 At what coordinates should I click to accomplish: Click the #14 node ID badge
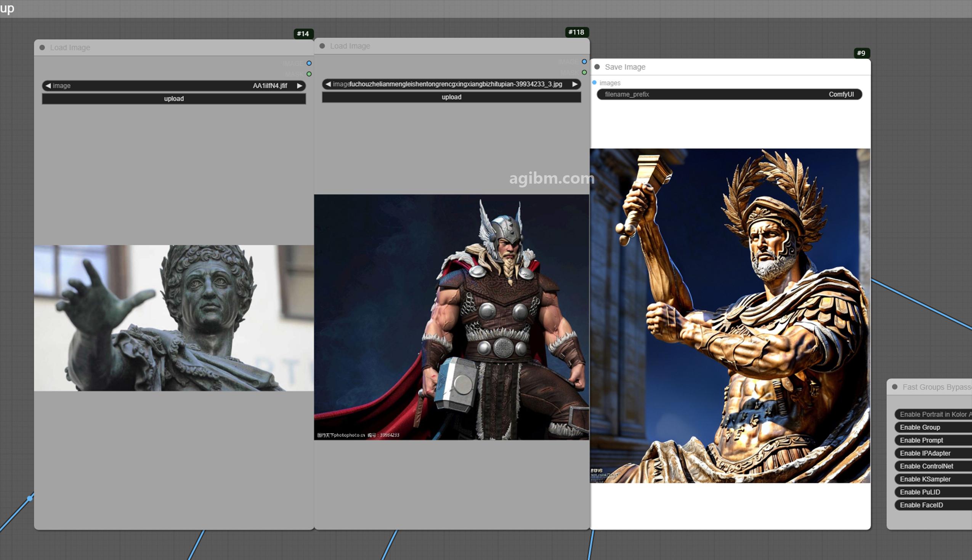pyautogui.click(x=303, y=34)
